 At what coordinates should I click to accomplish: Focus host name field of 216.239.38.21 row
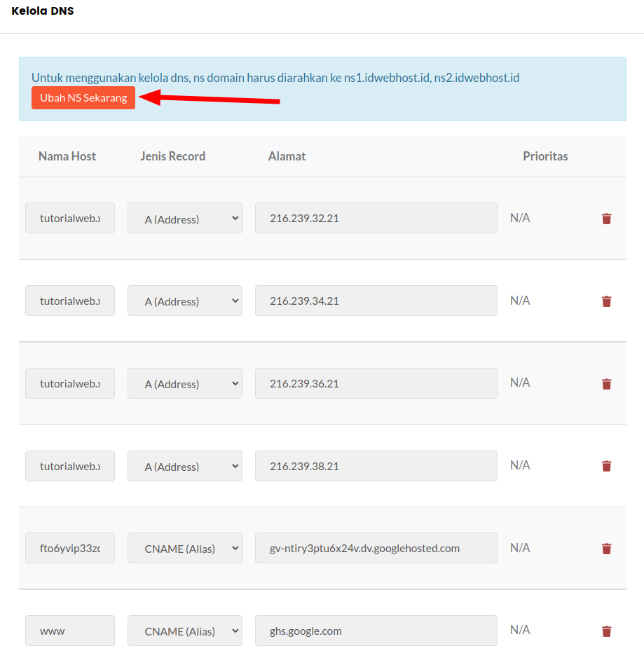coord(70,466)
